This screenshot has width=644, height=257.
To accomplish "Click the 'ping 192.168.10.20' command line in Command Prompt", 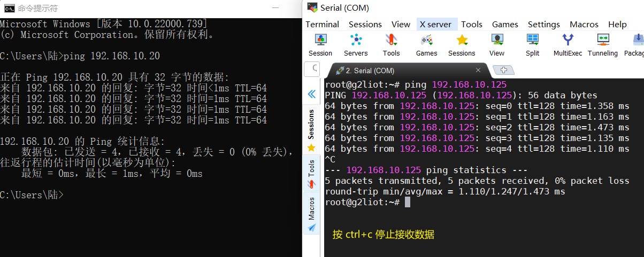I will (80, 56).
